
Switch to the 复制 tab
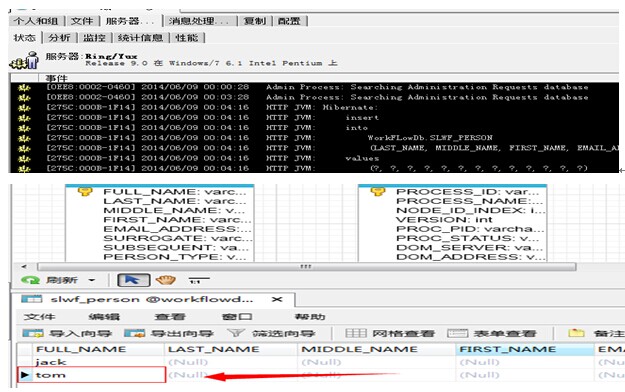click(254, 21)
